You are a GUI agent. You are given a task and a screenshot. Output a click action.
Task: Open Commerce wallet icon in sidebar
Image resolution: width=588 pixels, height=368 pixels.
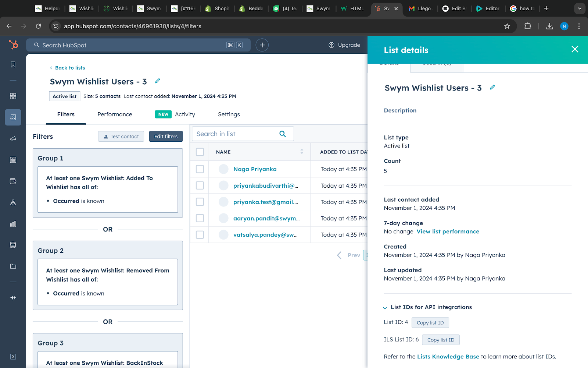13,181
